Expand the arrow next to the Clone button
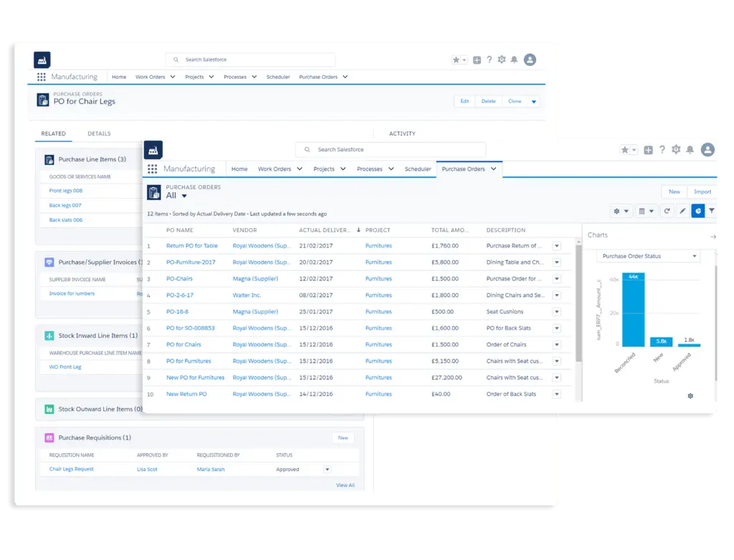Image resolution: width=734 pixels, height=560 pixels. (533, 102)
